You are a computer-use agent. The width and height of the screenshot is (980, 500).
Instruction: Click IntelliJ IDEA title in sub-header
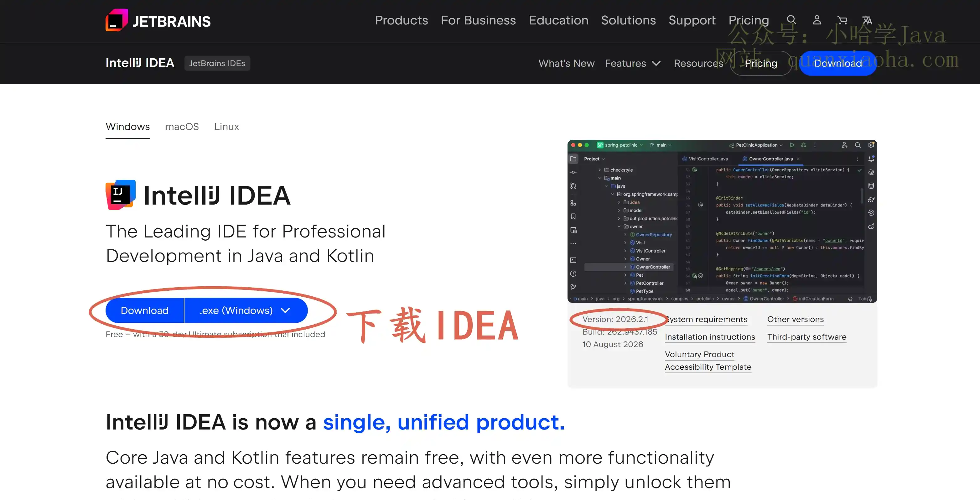point(140,63)
